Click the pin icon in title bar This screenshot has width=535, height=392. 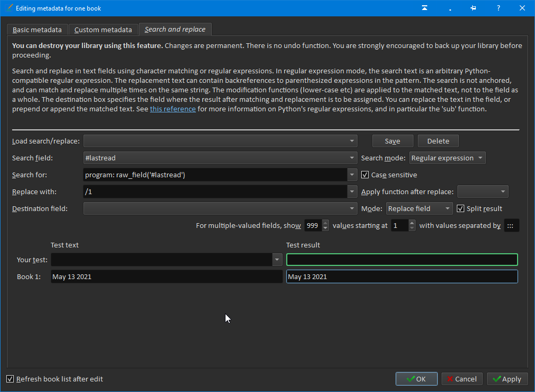[473, 8]
